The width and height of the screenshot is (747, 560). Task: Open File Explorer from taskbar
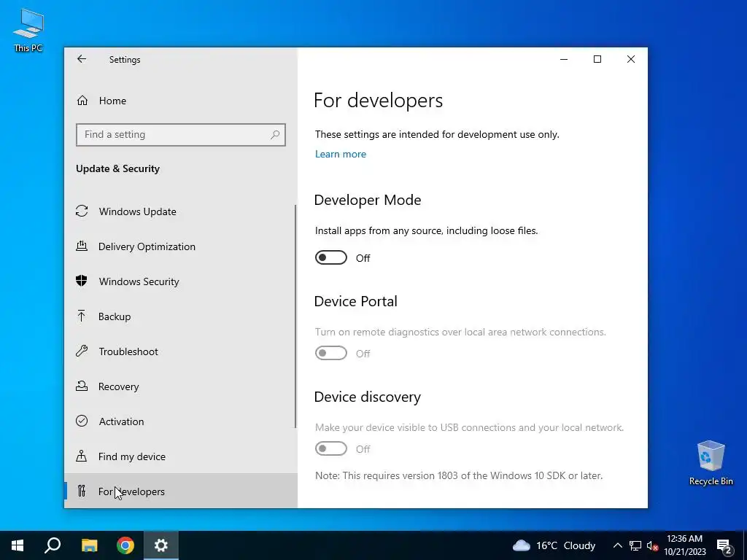[x=89, y=545]
